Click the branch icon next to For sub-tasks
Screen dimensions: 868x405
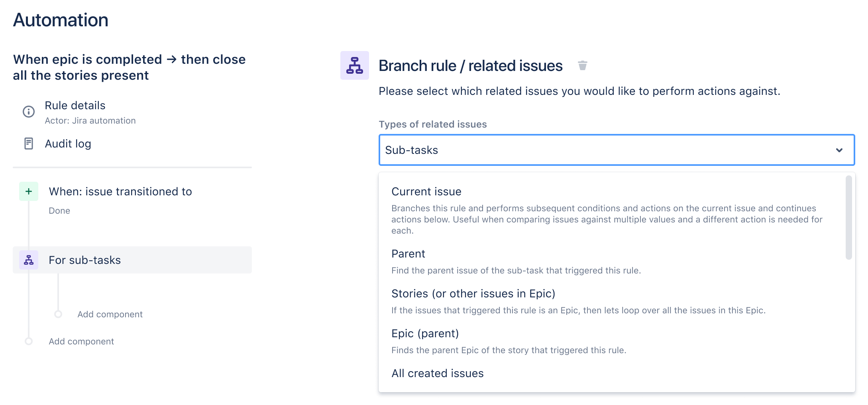(29, 260)
